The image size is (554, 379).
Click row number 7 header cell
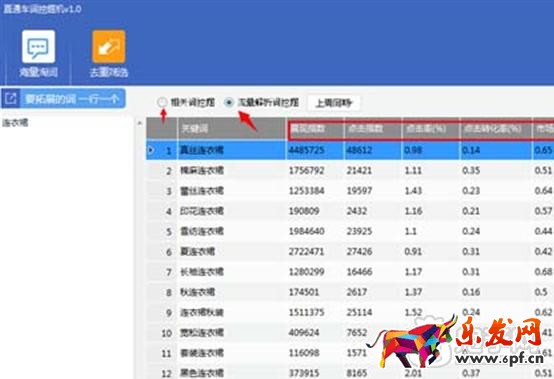tap(162, 272)
